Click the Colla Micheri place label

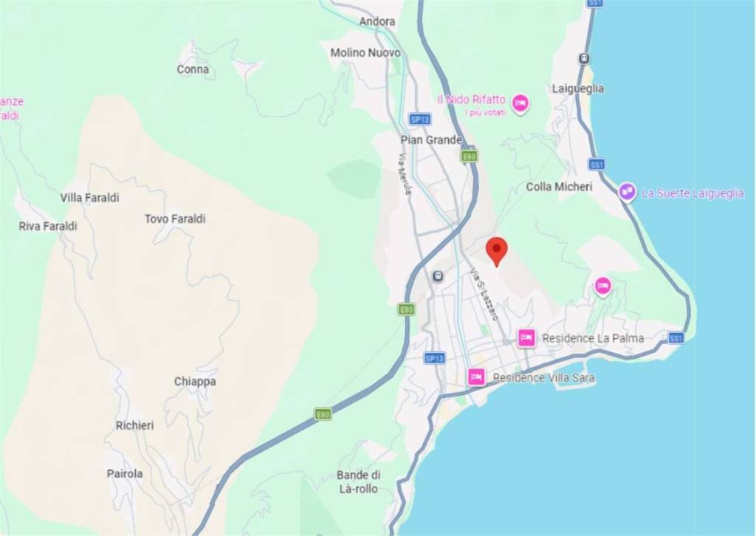coord(559,187)
